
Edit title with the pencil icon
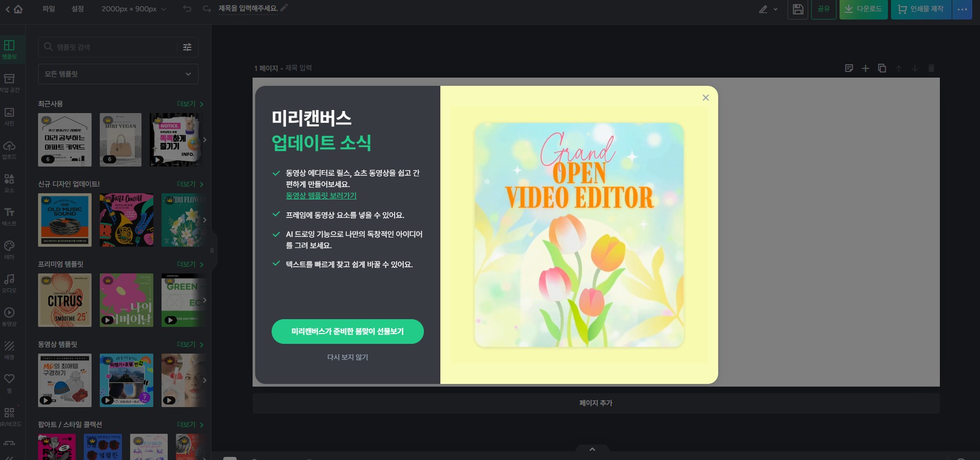[284, 8]
